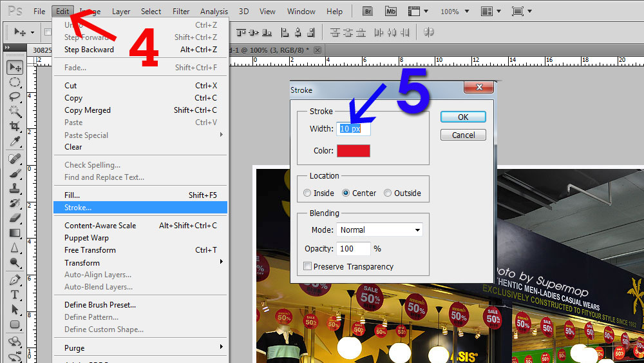Click OK in the Stroke dialog

tap(463, 117)
